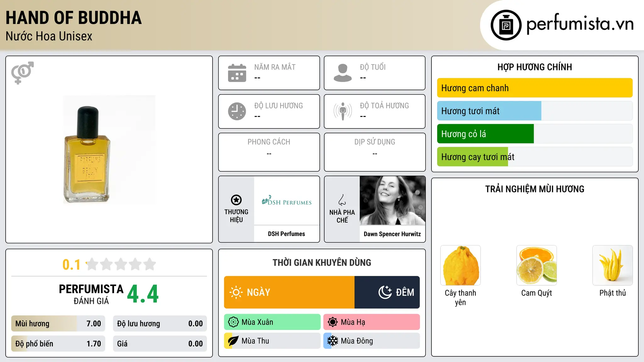Image resolution: width=644 pixels, height=362 pixels.
Task: Click the Phật thủ caption
Action: [613, 293]
